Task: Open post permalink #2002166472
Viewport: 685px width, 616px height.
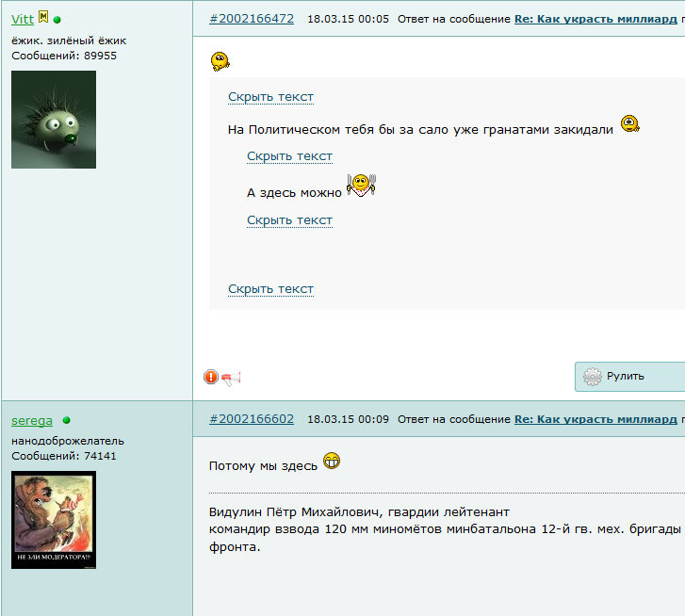Action: 252,19
